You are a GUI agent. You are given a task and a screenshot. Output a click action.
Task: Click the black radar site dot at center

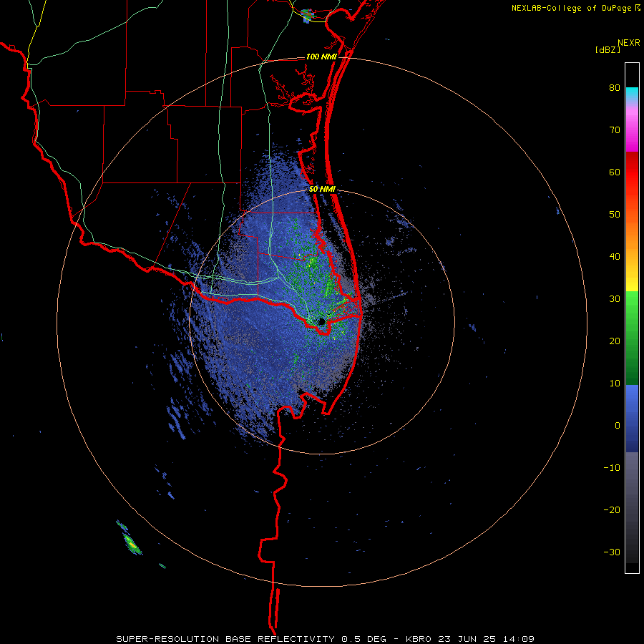coord(321,321)
